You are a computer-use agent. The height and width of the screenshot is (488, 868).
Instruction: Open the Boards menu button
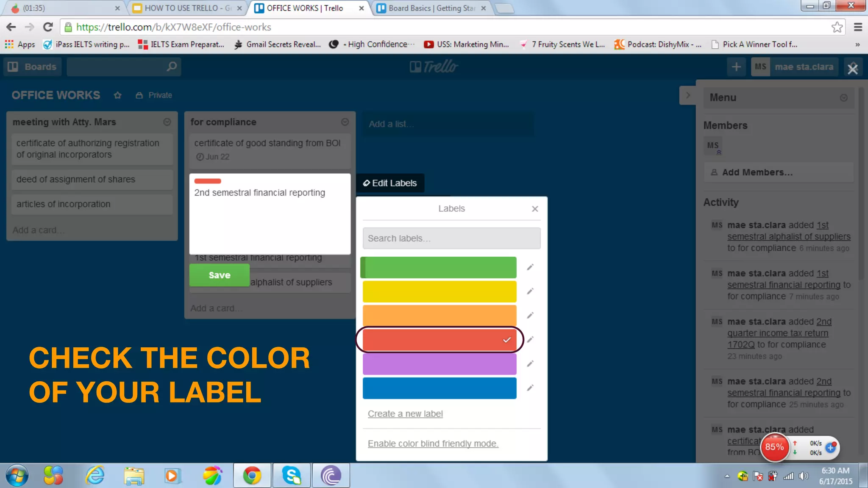pyautogui.click(x=32, y=67)
